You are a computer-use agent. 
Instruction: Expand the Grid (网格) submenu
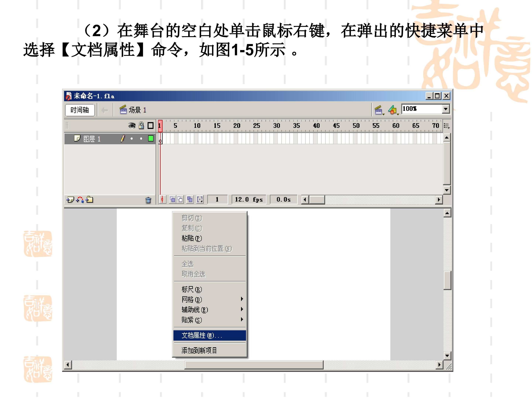[210, 299]
